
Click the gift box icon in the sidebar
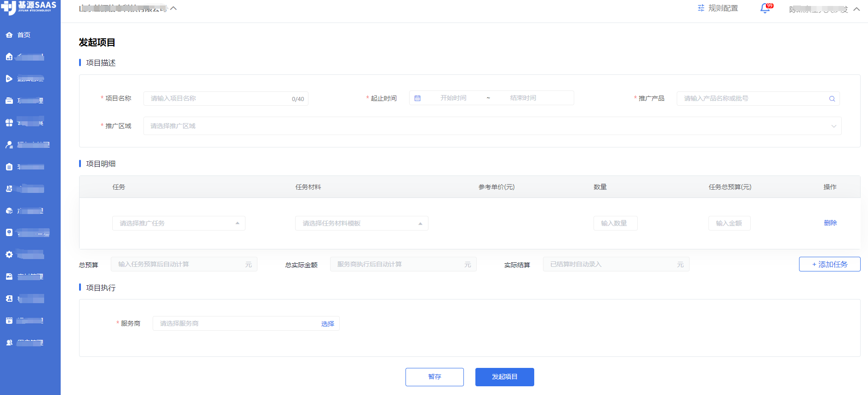9,123
